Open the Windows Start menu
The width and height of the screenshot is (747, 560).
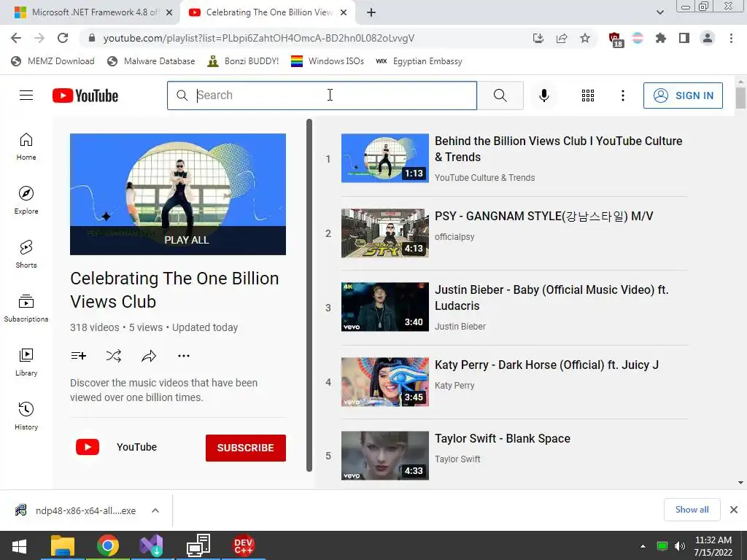click(19, 546)
